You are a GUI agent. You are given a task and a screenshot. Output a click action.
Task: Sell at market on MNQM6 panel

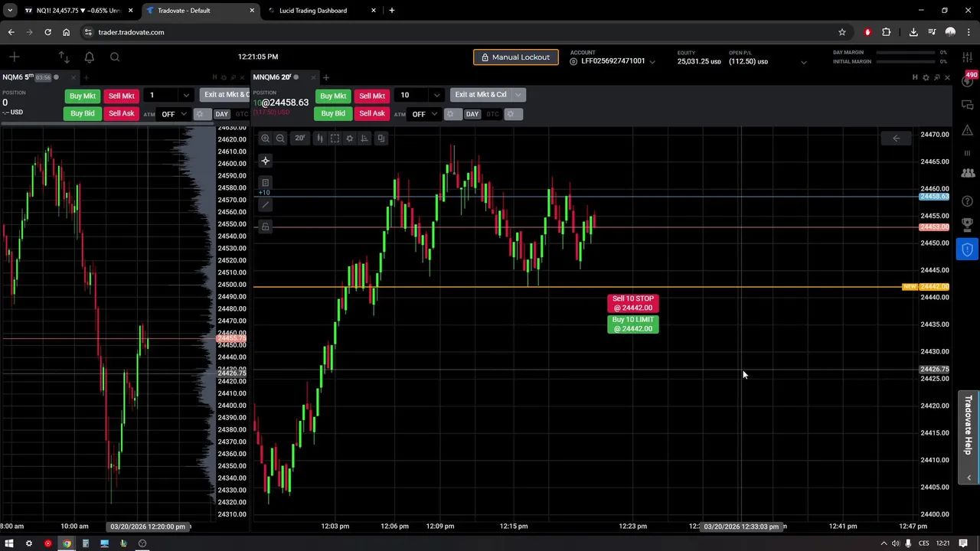(372, 96)
